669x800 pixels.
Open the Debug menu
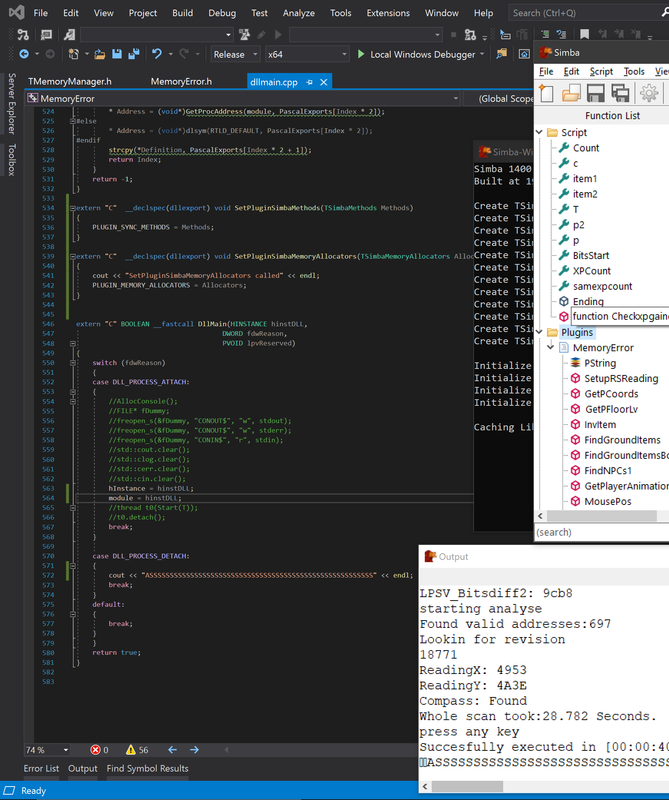(222, 13)
